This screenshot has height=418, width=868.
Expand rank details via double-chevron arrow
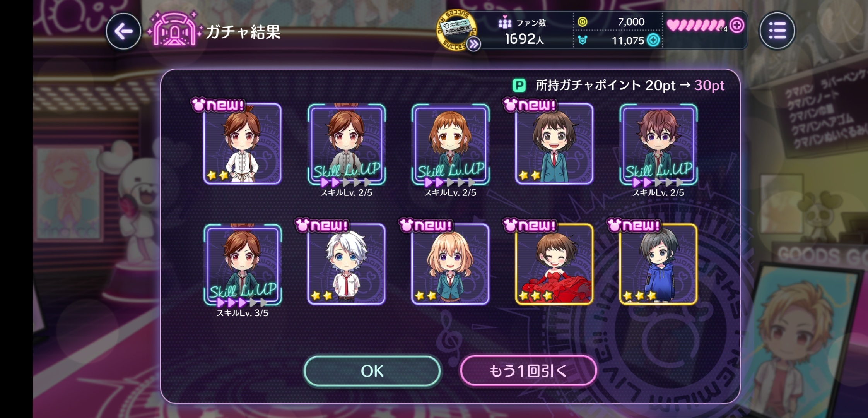[473, 45]
